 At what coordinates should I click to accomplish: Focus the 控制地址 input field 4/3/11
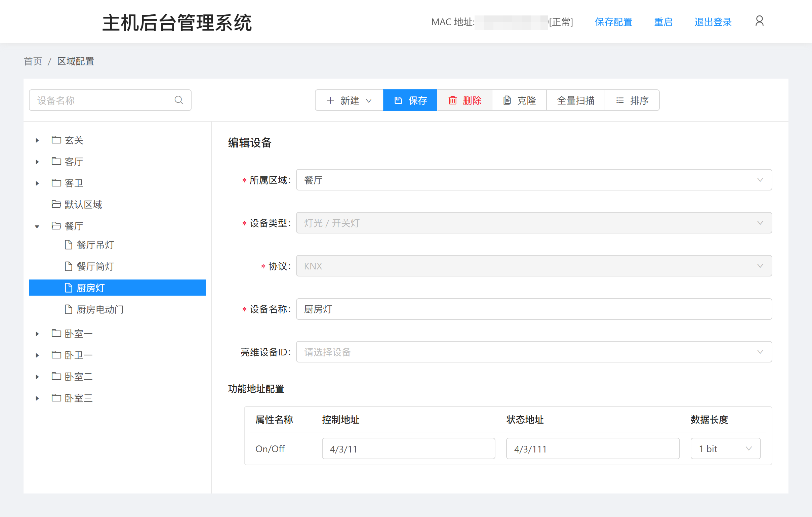click(x=408, y=448)
